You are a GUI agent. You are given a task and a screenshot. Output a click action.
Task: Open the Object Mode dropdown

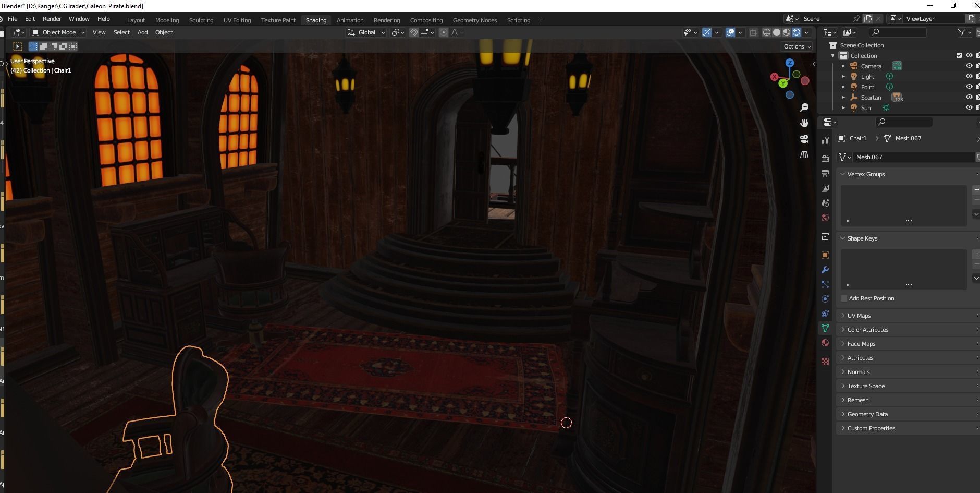pos(58,32)
